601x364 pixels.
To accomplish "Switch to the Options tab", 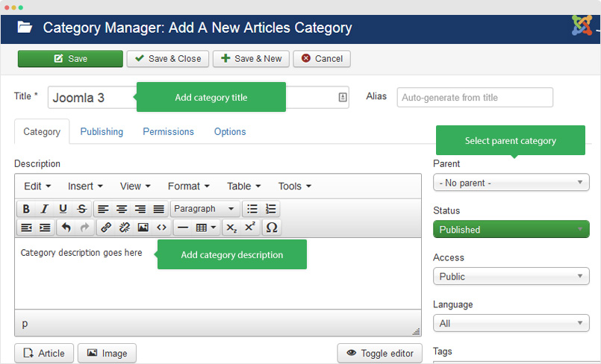I will 230,132.
